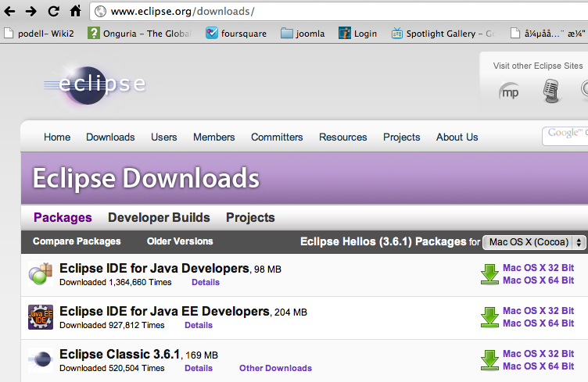
Task: Click green download arrow for Java Developers
Action: click(489, 274)
